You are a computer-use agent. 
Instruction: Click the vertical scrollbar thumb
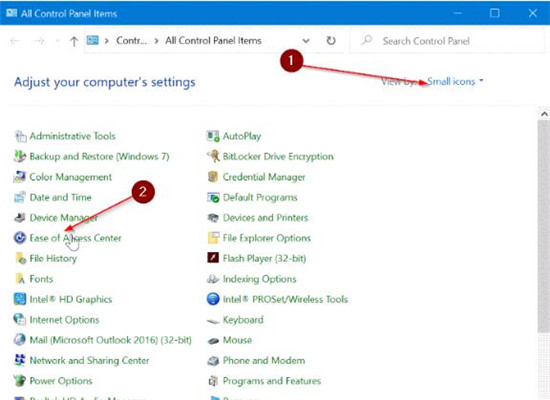pyautogui.click(x=544, y=225)
